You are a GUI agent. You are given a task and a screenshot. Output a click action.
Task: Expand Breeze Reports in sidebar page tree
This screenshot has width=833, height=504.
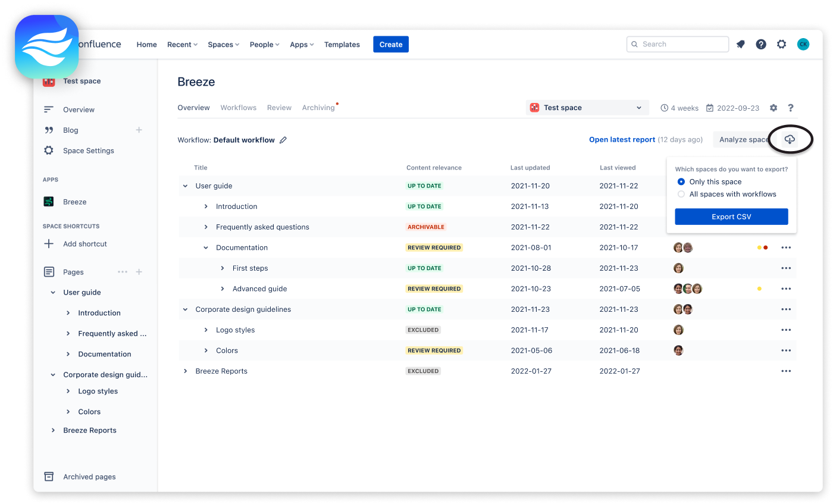click(53, 430)
